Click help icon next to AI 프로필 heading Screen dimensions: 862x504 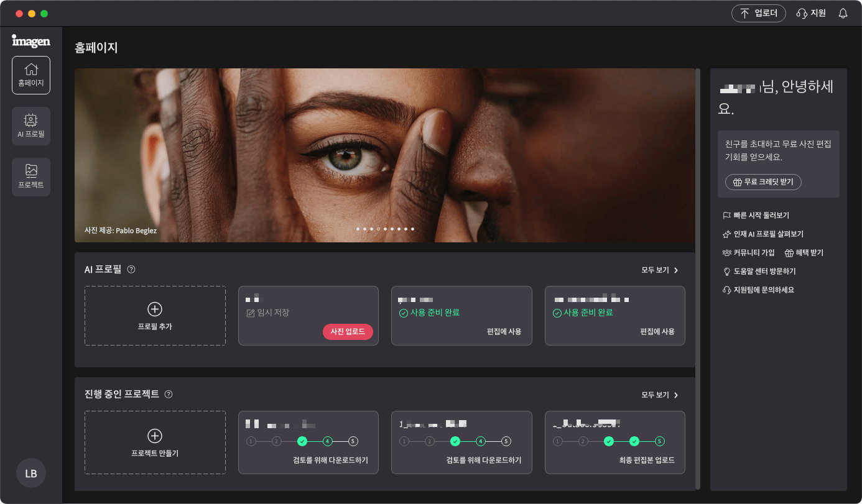(131, 270)
